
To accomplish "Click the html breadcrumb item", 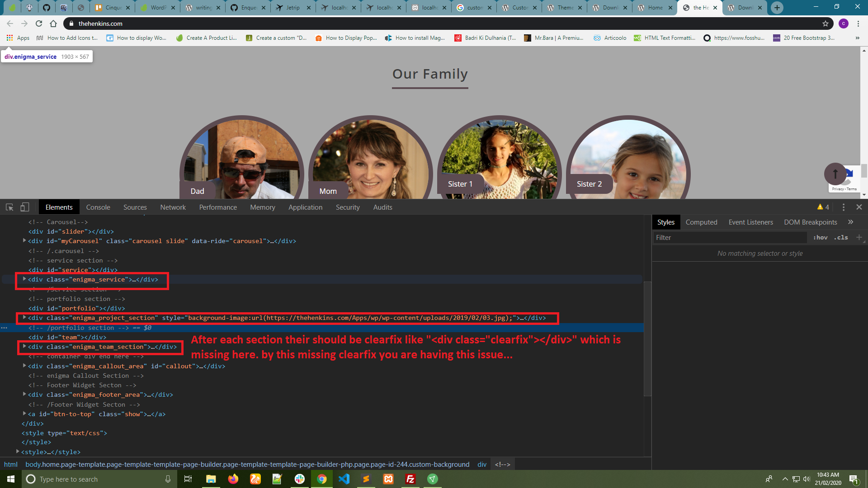I will 11,465.
